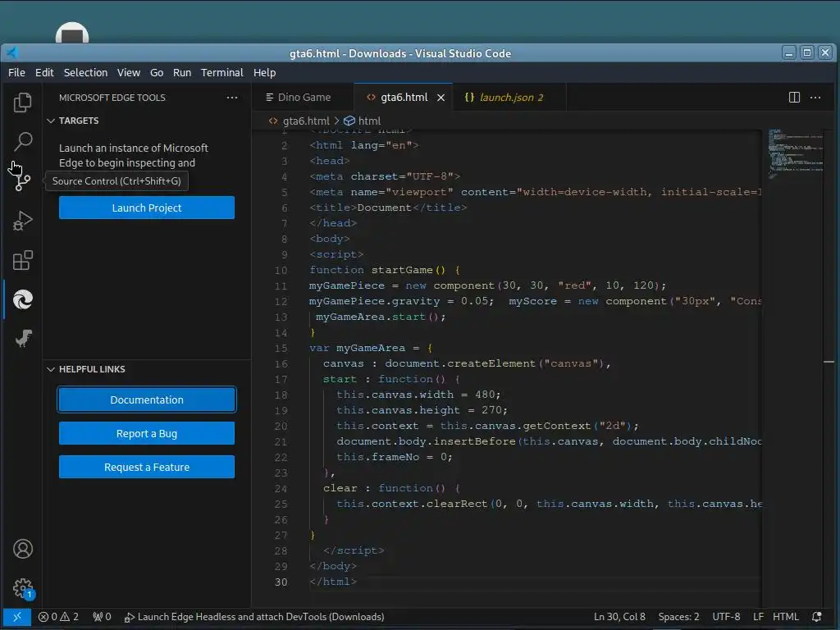Change indentation via Spaces: 2
This screenshot has height=630, width=840.
(x=678, y=617)
